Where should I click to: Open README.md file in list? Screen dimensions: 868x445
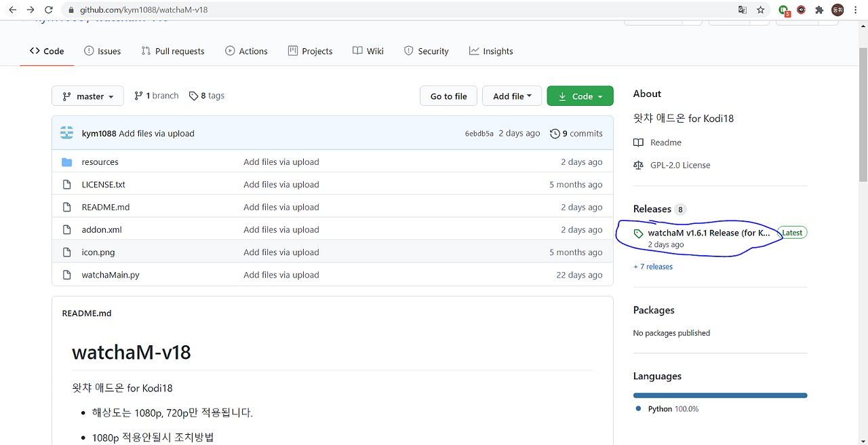[x=105, y=207]
